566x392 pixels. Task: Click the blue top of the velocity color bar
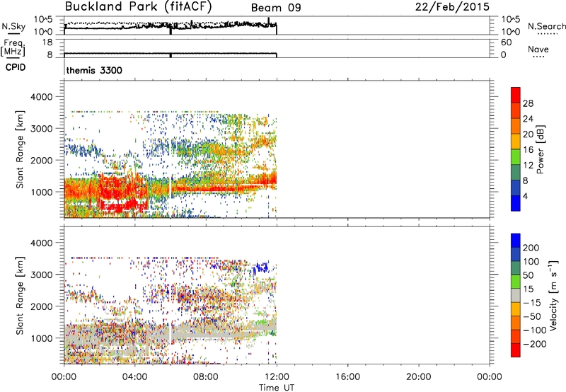click(x=516, y=240)
